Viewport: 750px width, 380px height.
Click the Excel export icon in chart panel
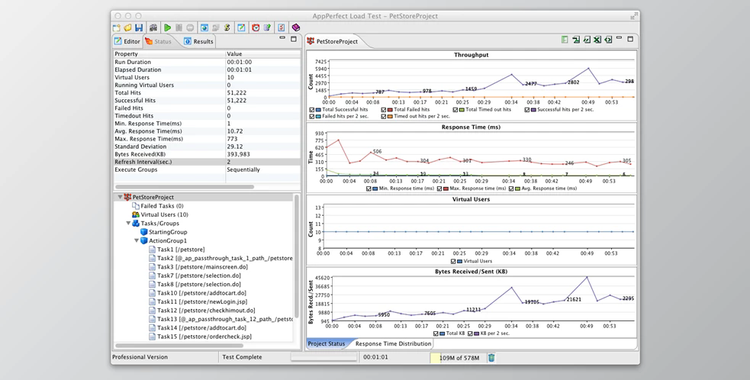pyautogui.click(x=597, y=40)
